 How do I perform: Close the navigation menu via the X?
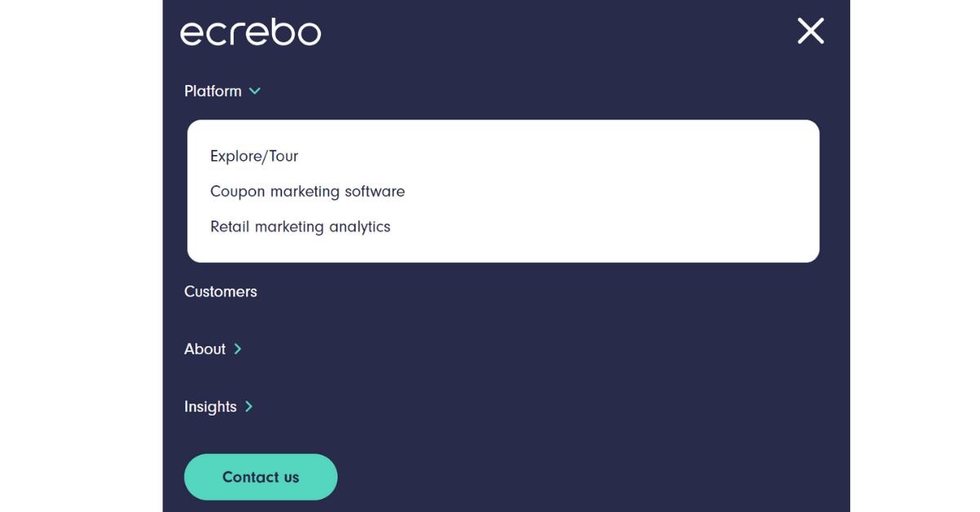(810, 30)
